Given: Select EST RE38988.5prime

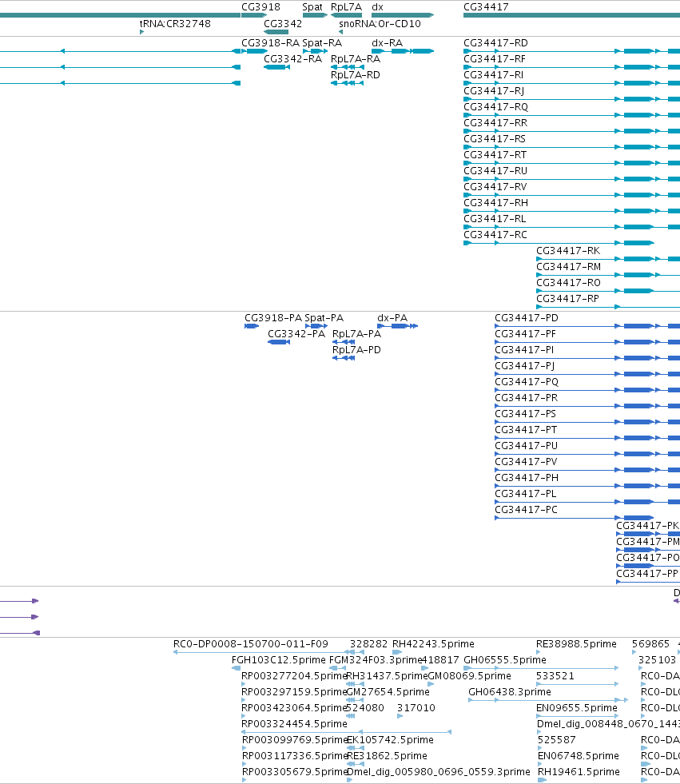Looking at the screenshot, I should 576,644.
